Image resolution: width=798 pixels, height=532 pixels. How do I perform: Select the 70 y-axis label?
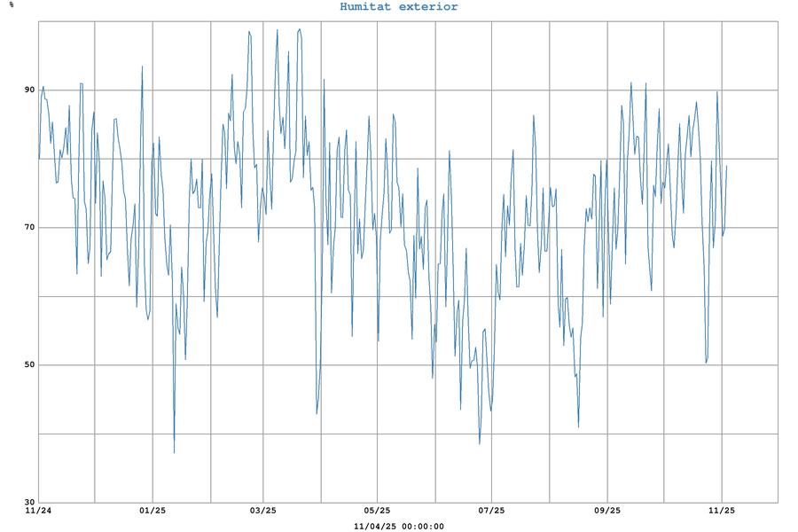click(29, 228)
